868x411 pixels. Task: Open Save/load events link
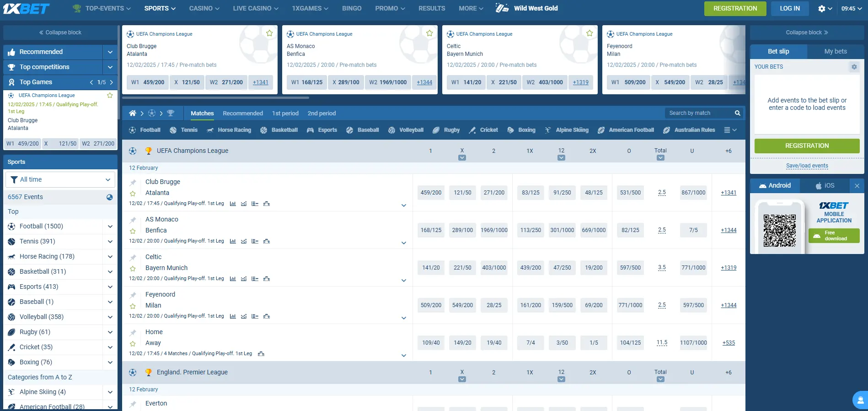point(807,166)
